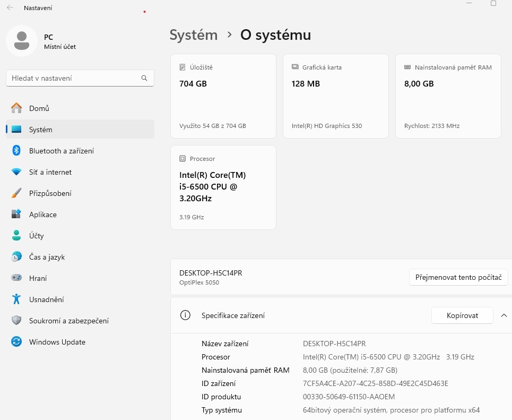Screen dimensions: 512x420
Task: Collapse the Specifikace zařízení section chevron
Action: coord(504,315)
